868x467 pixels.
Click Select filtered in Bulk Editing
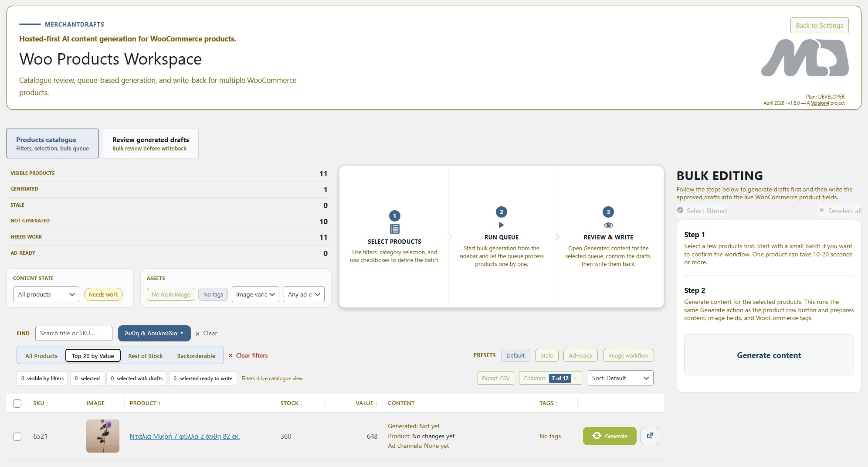click(702, 211)
